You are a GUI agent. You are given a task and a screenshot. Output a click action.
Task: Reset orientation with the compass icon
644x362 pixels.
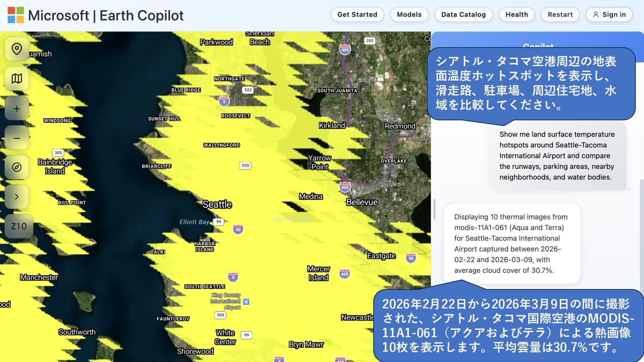point(17,167)
